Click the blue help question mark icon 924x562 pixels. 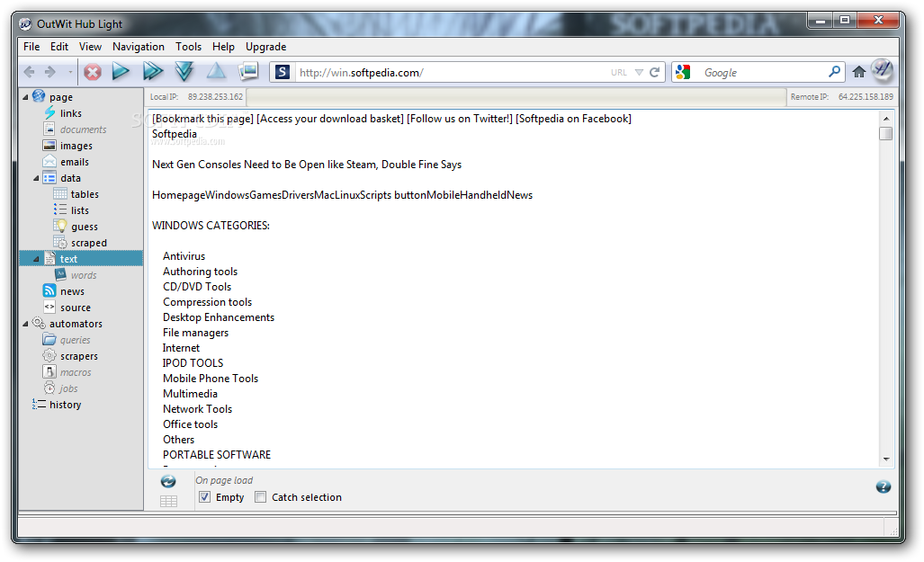tap(883, 486)
